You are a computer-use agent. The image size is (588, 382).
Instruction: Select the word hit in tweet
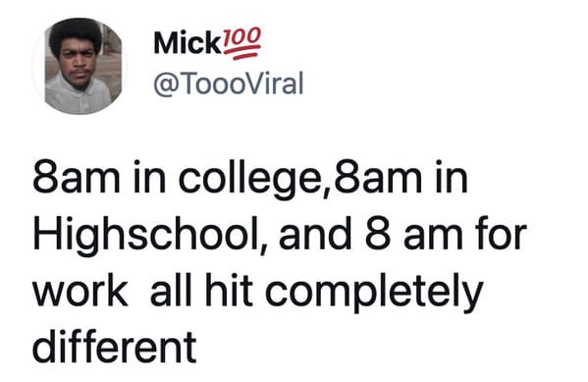tap(229, 290)
